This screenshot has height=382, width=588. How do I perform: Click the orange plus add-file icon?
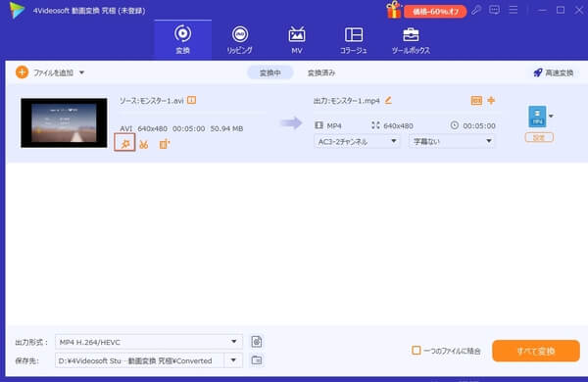pos(23,72)
